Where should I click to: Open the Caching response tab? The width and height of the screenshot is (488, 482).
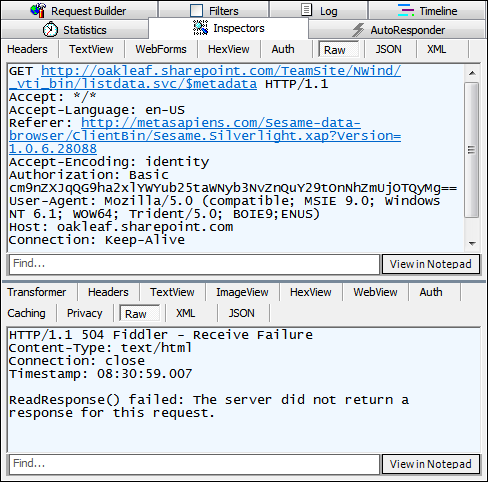point(26,313)
